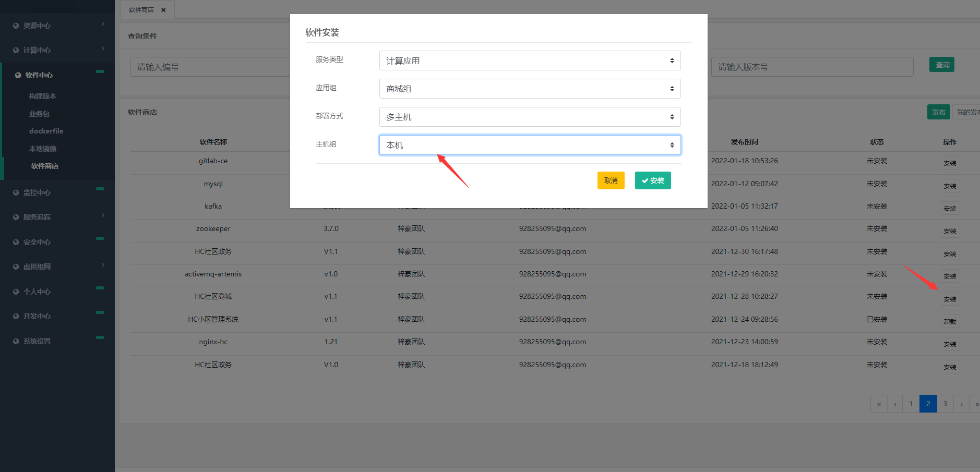Click 安装 for the HC社区政务 V1.0 row
The height and width of the screenshot is (472, 980).
point(950,367)
